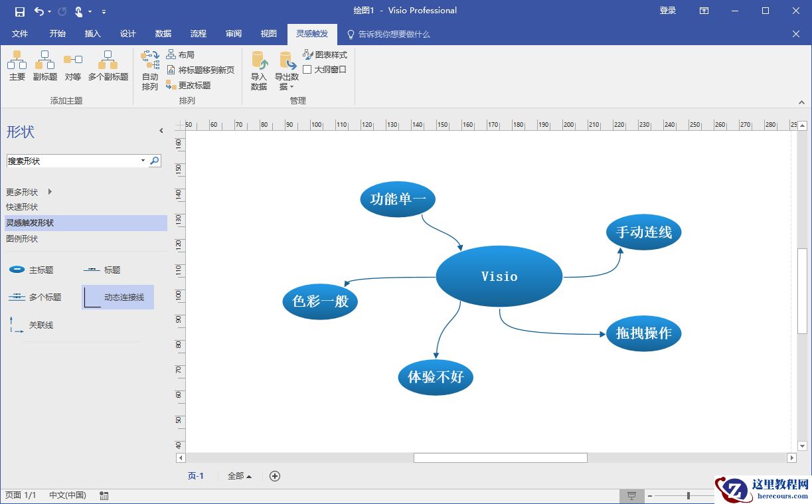
Task: Click the save icon in title bar
Action: click(20, 11)
